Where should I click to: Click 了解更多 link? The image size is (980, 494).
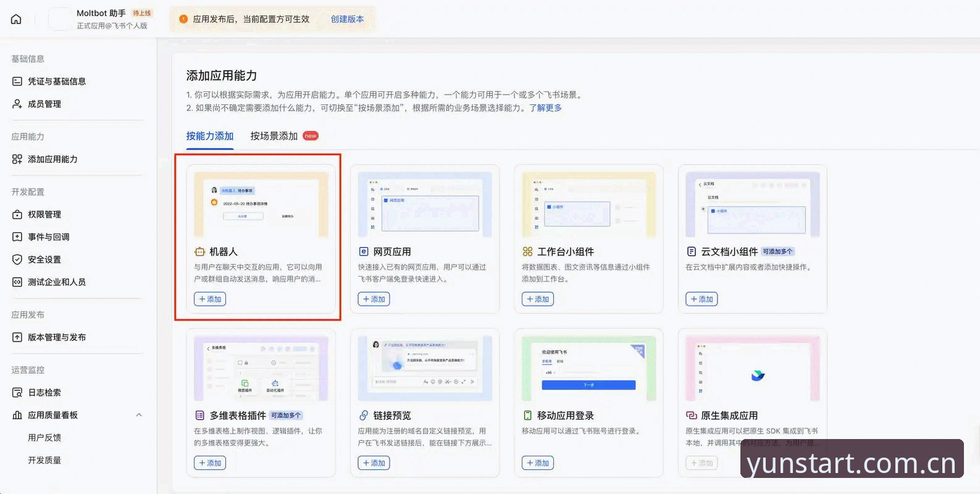coord(545,107)
